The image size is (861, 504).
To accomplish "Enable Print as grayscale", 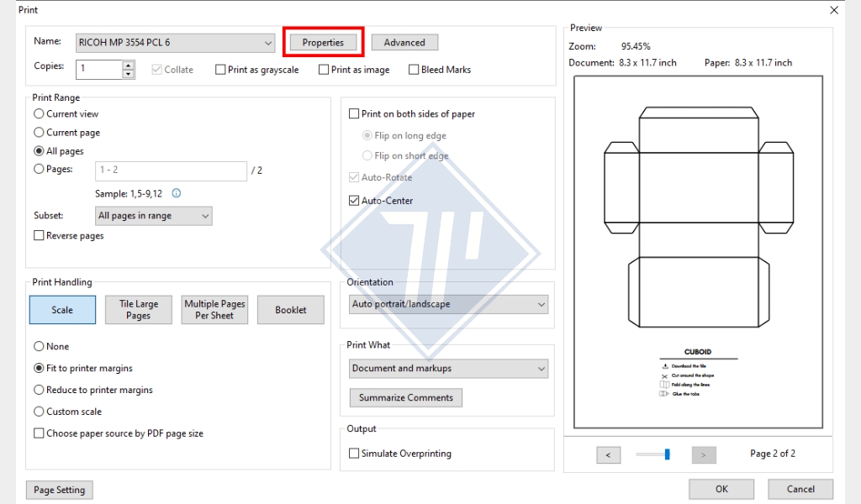I will (x=221, y=70).
